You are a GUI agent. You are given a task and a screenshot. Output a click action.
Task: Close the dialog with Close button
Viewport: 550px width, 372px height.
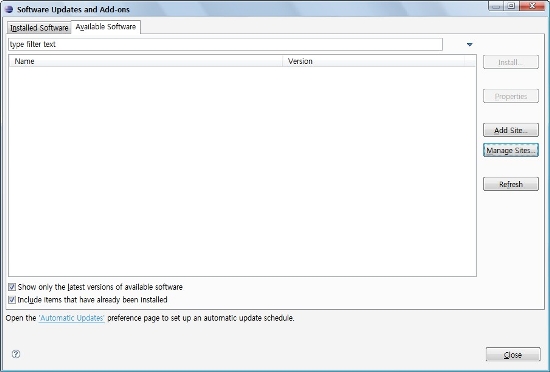click(513, 355)
